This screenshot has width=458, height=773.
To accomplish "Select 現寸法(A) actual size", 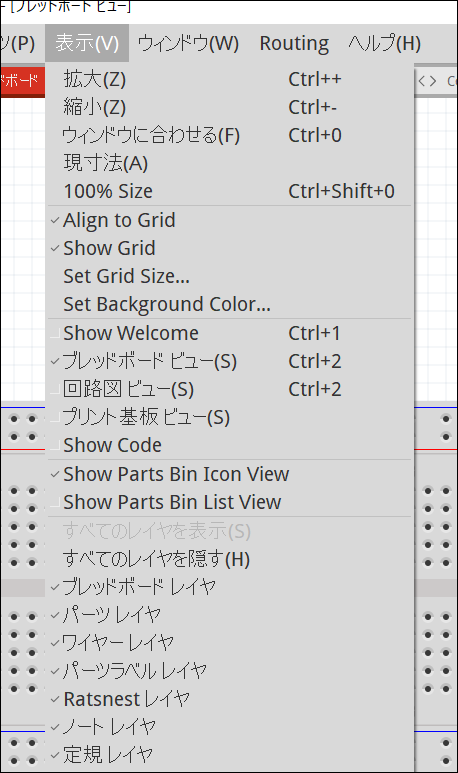I will point(229,163).
